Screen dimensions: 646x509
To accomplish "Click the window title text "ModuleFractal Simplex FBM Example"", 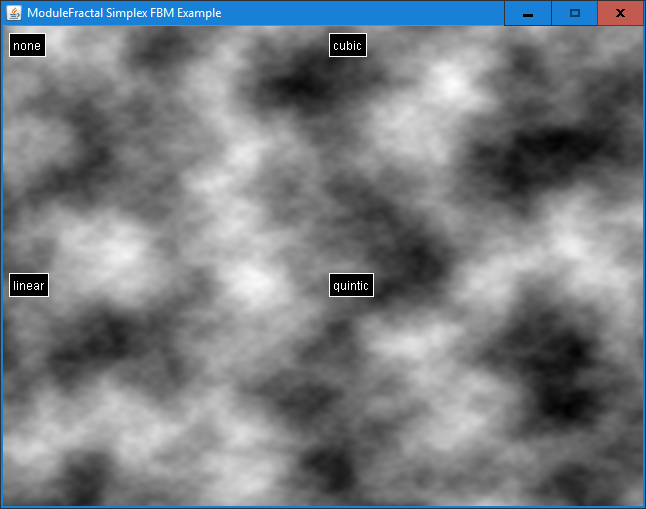I will [x=124, y=13].
